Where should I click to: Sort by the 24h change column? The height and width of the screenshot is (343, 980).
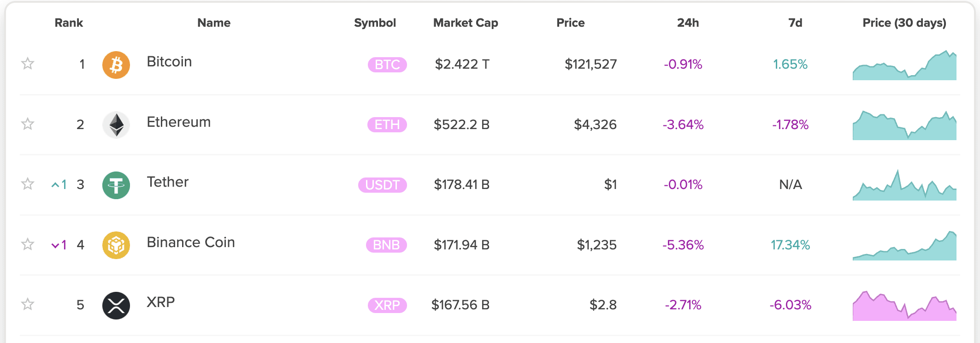coord(688,23)
